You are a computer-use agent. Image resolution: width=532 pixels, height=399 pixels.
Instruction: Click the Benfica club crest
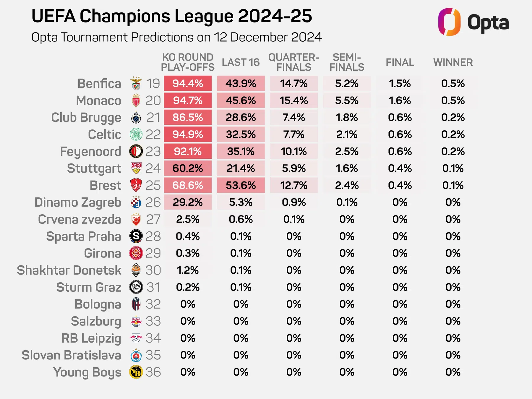[x=136, y=84]
